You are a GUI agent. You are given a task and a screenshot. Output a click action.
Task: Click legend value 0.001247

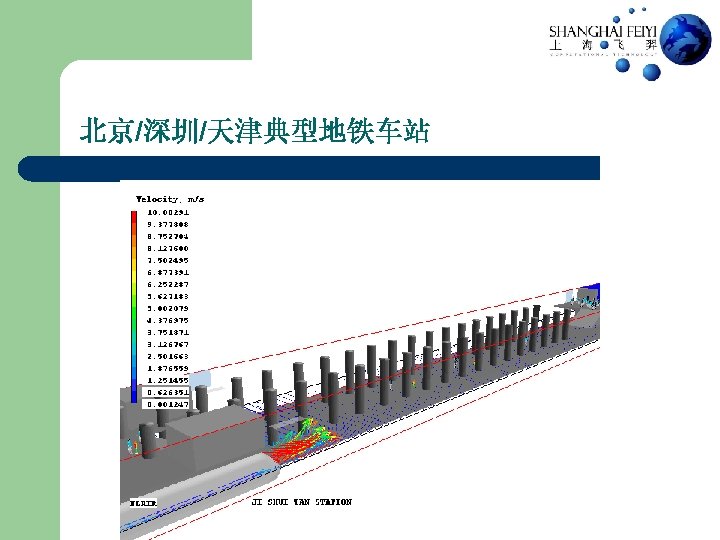(166, 404)
